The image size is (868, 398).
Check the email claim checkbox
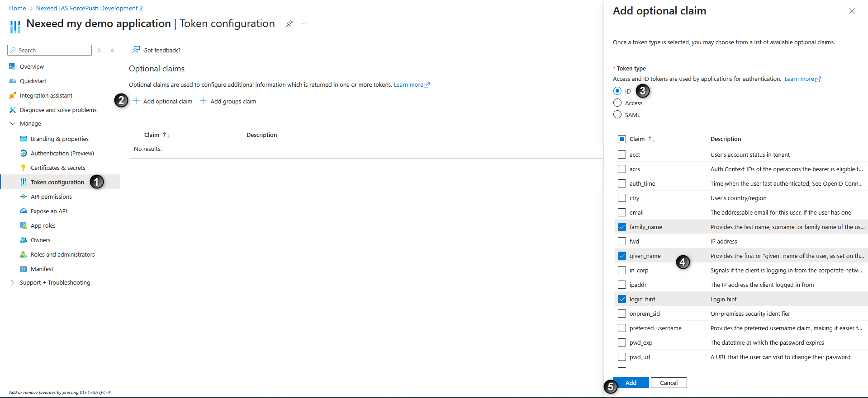pos(622,212)
